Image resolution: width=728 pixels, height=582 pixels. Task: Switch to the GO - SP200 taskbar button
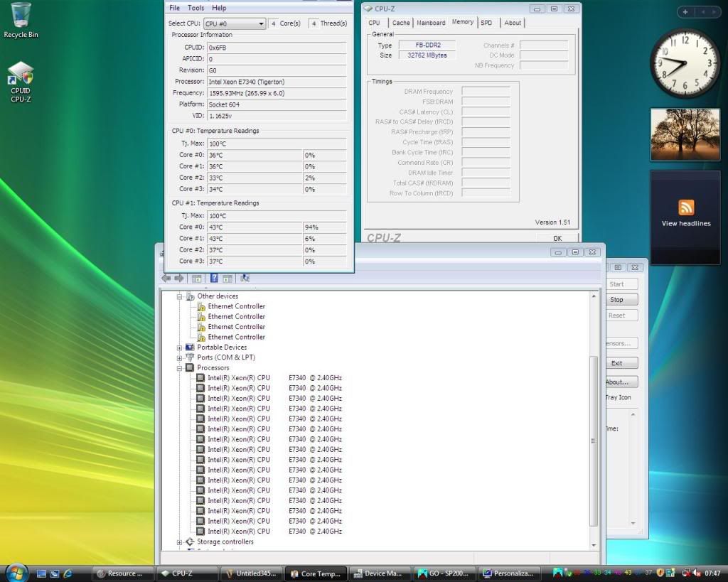click(444, 573)
